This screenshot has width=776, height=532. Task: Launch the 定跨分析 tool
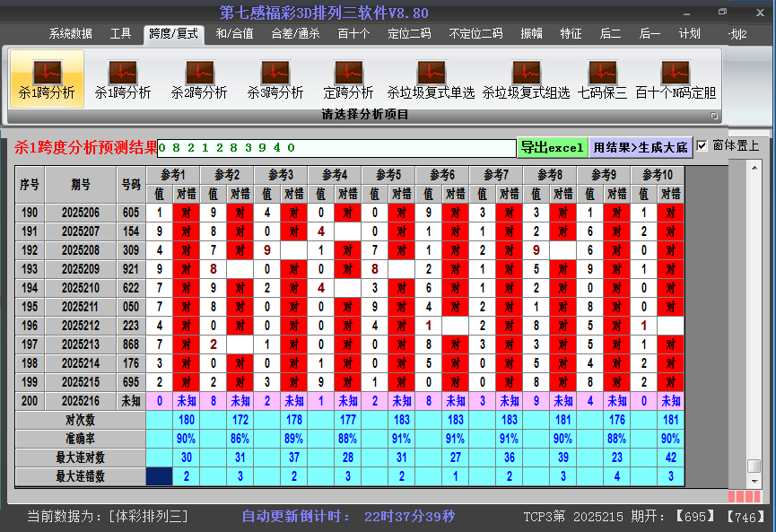(x=348, y=79)
